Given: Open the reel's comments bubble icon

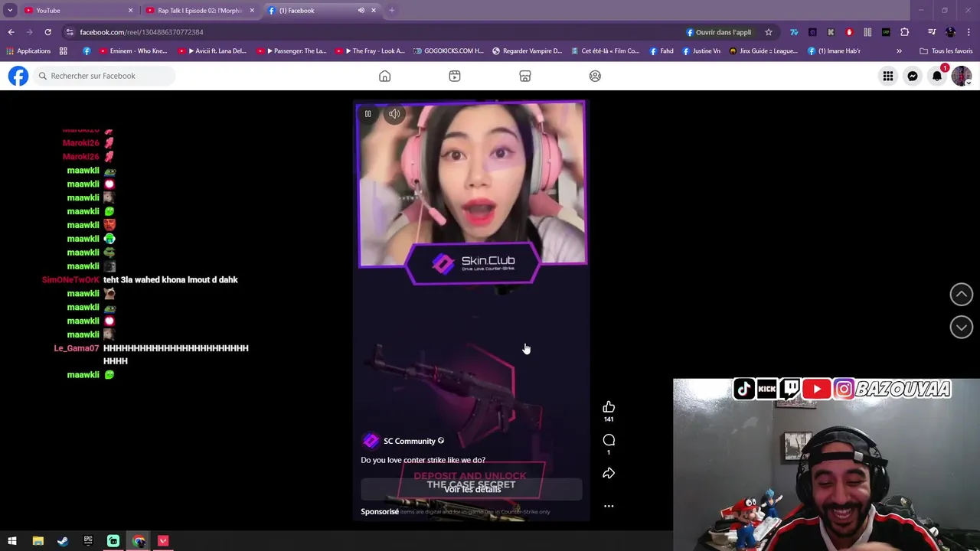Looking at the screenshot, I should pos(609,440).
